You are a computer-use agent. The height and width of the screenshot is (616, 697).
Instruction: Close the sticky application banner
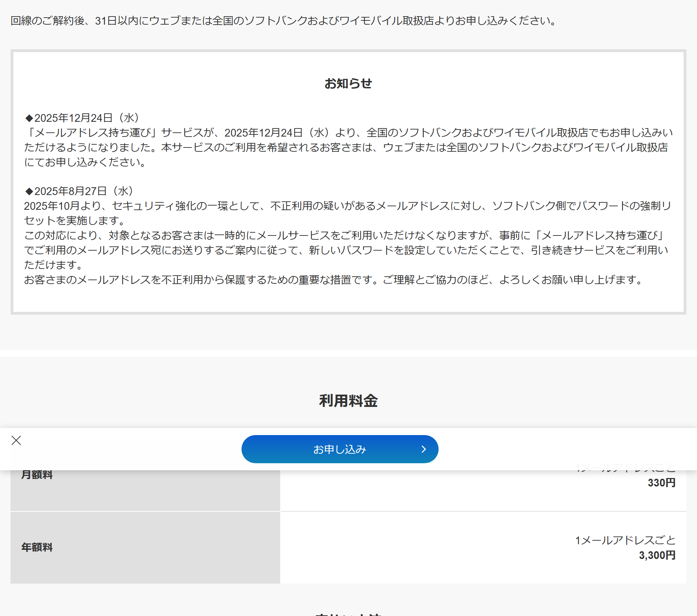tap(16, 440)
